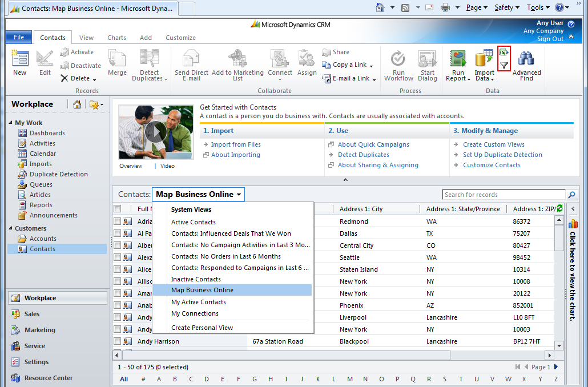Screen dimensions: 588x387
Task: Toggle the select-all checkbox in grid header
Action: pyautogui.click(x=118, y=209)
